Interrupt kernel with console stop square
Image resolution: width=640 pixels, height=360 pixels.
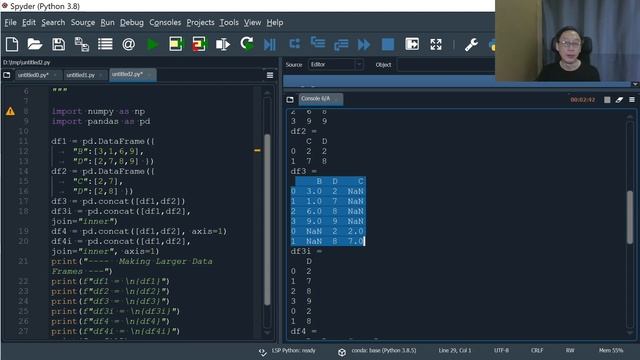click(607, 100)
